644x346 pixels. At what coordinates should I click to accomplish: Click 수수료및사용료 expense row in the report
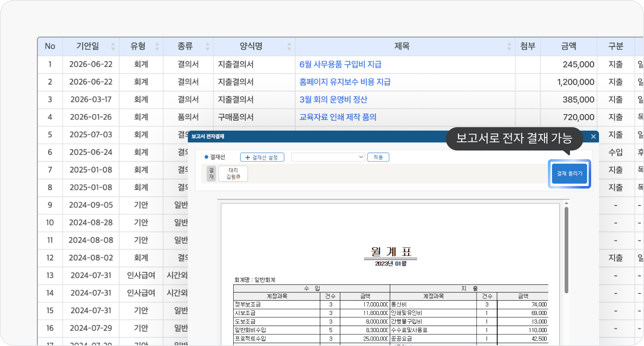(469, 330)
